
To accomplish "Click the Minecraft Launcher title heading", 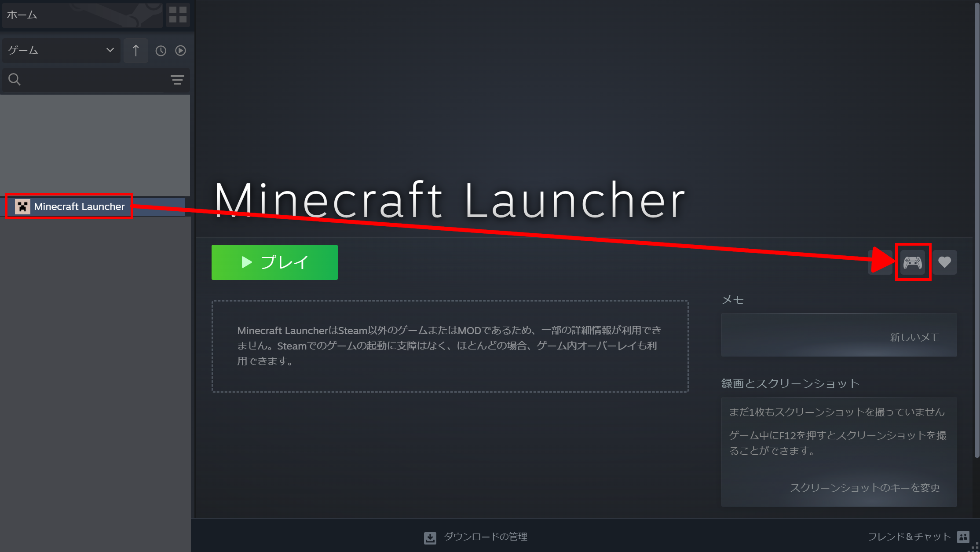I will click(x=450, y=200).
